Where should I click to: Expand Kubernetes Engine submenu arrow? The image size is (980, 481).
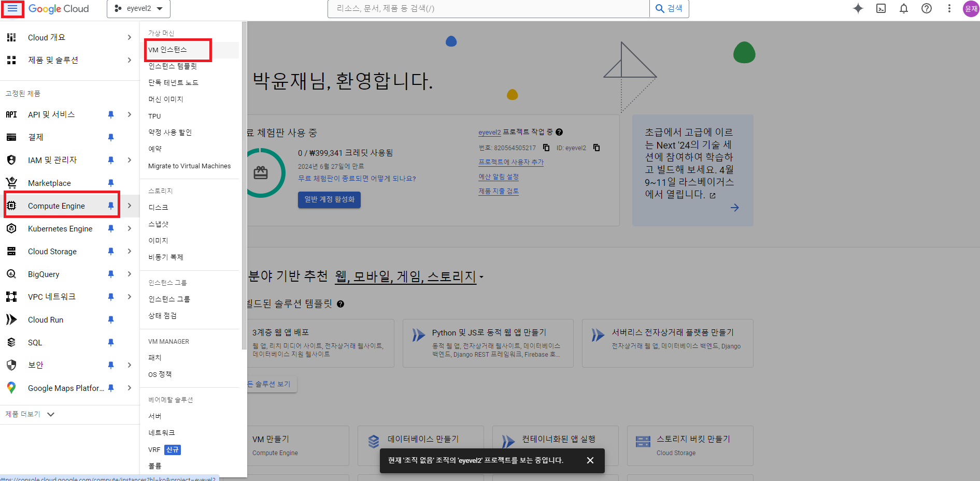130,228
